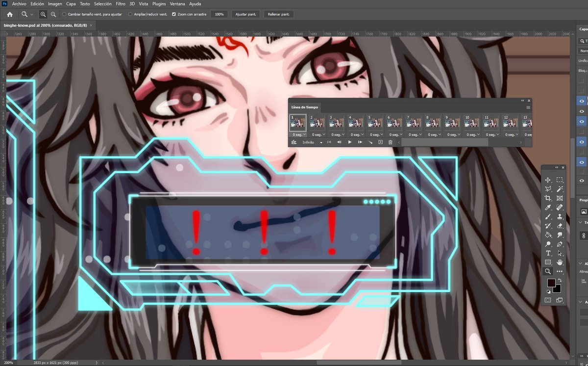Image resolution: width=588 pixels, height=366 pixels.
Task: Select the Eyedropper tool
Action: pos(548,208)
